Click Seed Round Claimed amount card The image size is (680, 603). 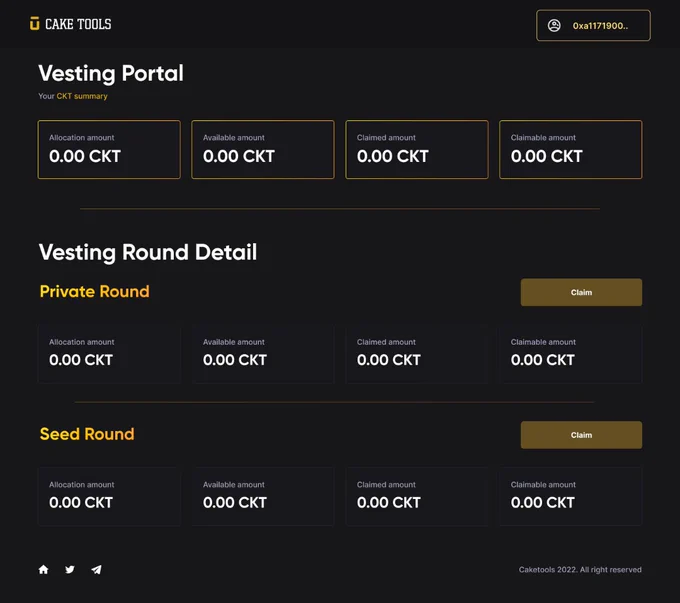point(417,497)
